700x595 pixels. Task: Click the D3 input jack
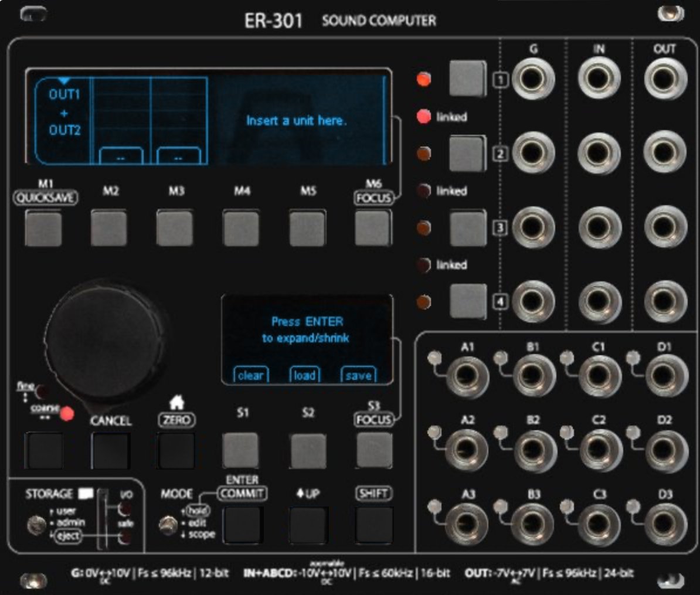[x=665, y=525]
